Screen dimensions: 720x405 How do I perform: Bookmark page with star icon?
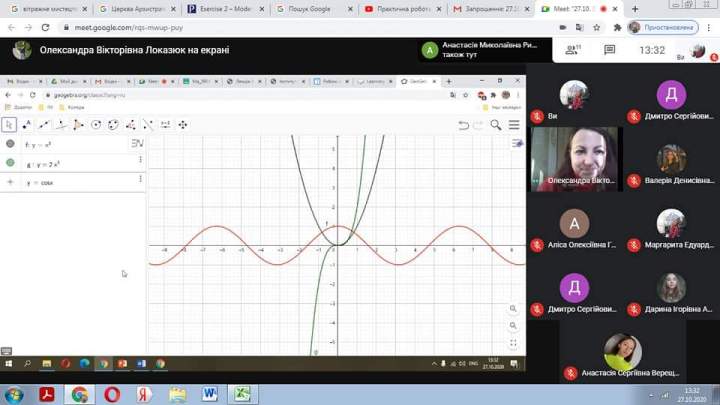596,28
